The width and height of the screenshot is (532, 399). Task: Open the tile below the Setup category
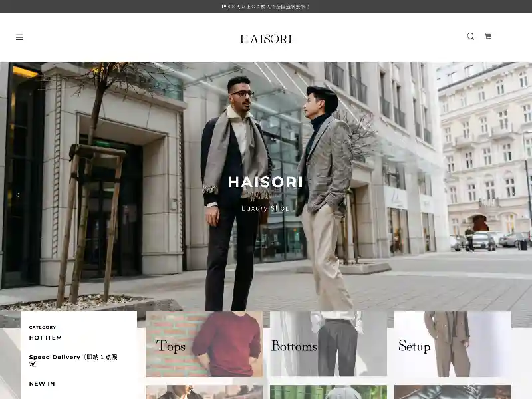point(453,392)
